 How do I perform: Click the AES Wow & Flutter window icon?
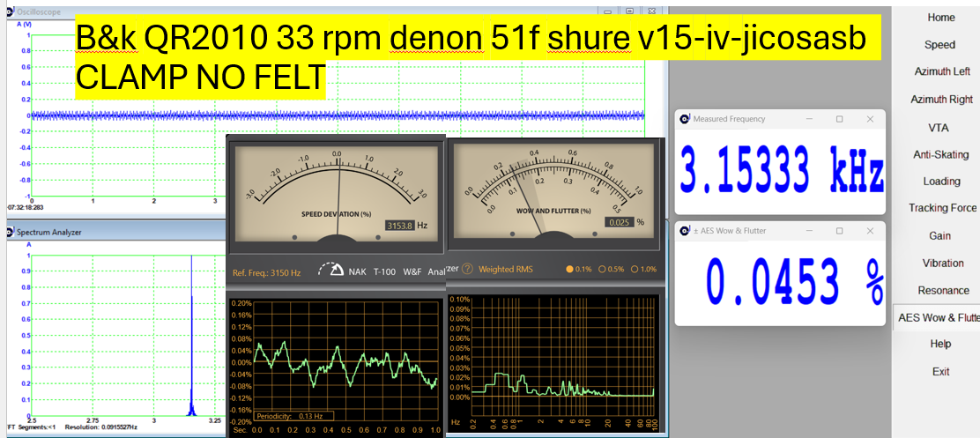pos(685,231)
